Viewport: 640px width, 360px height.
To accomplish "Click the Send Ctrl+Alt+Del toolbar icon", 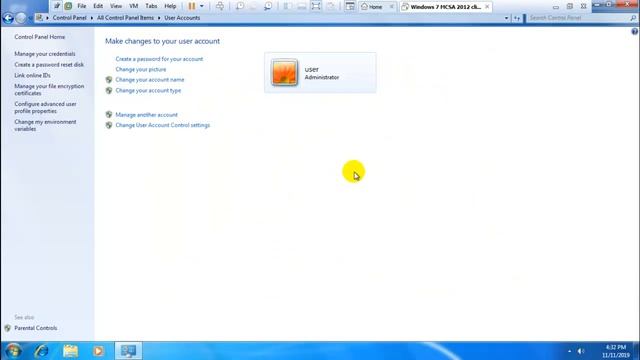I will (220, 6).
